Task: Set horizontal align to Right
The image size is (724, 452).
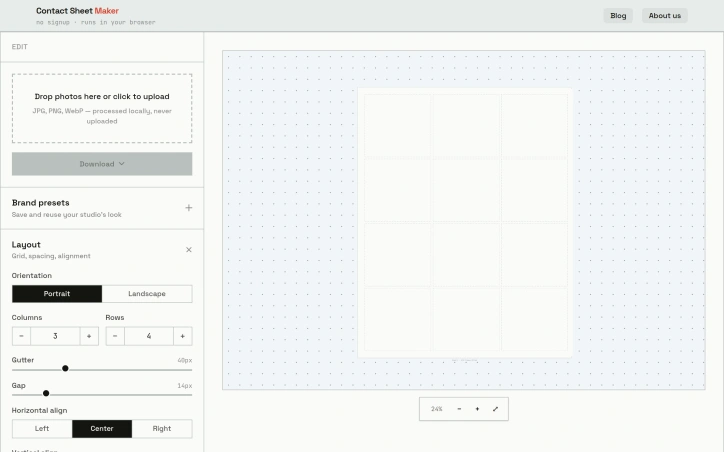Action: [162, 428]
